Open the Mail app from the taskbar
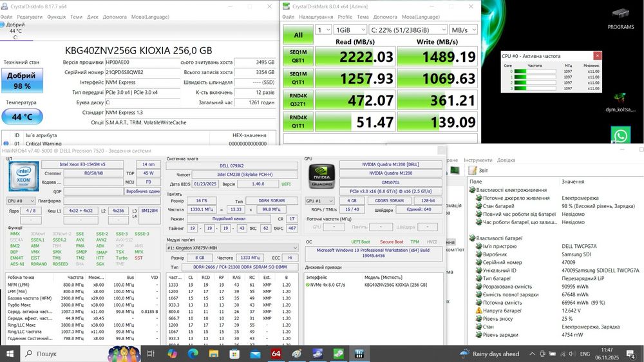 [255, 354]
